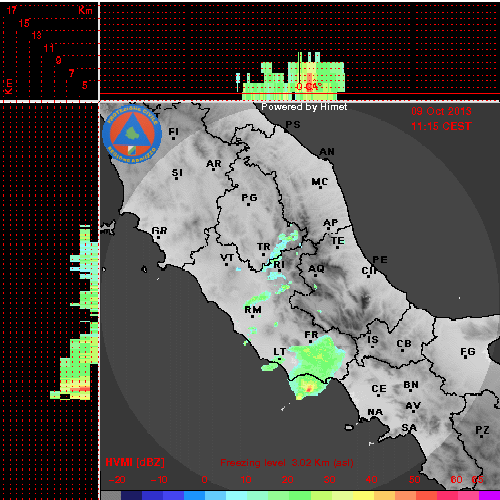Click the magenta swatch ending the dBZ color bar
Viewport: 500px width, 500px height.
point(489,495)
